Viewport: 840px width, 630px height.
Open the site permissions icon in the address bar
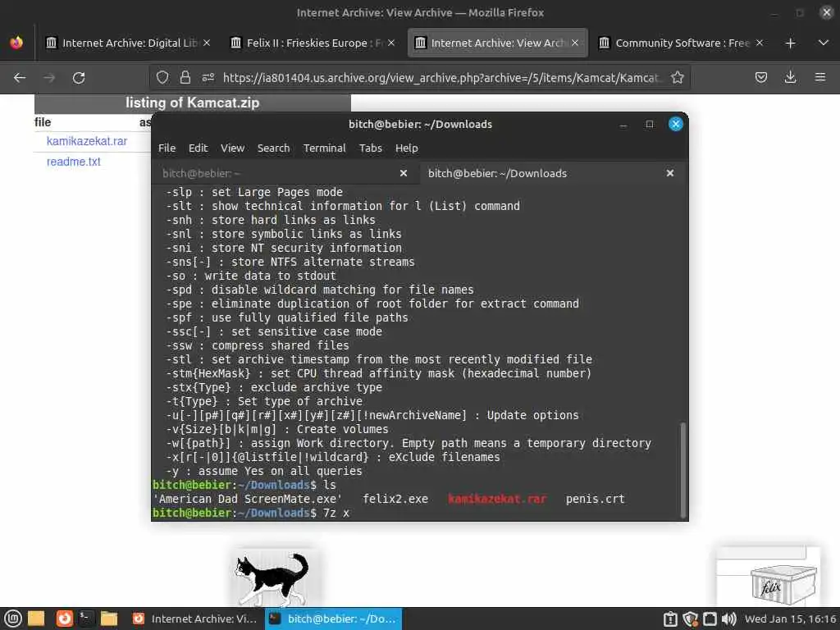pos(208,78)
